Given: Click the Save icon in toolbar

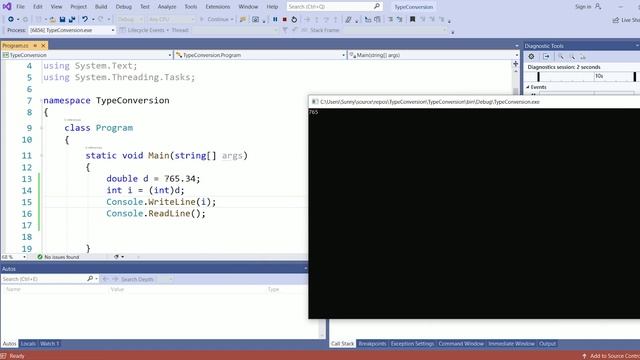Looking at the screenshot, I should coord(62,19).
